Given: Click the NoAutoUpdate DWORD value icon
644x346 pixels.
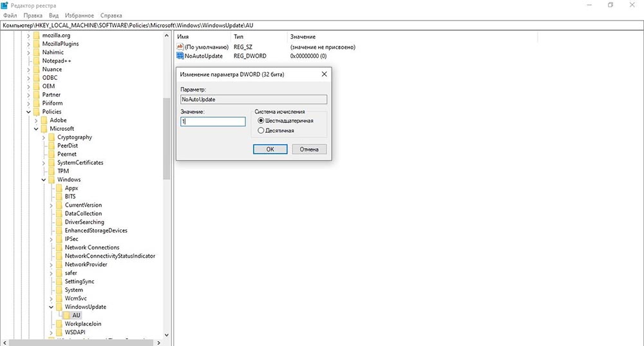Looking at the screenshot, I should point(180,56).
